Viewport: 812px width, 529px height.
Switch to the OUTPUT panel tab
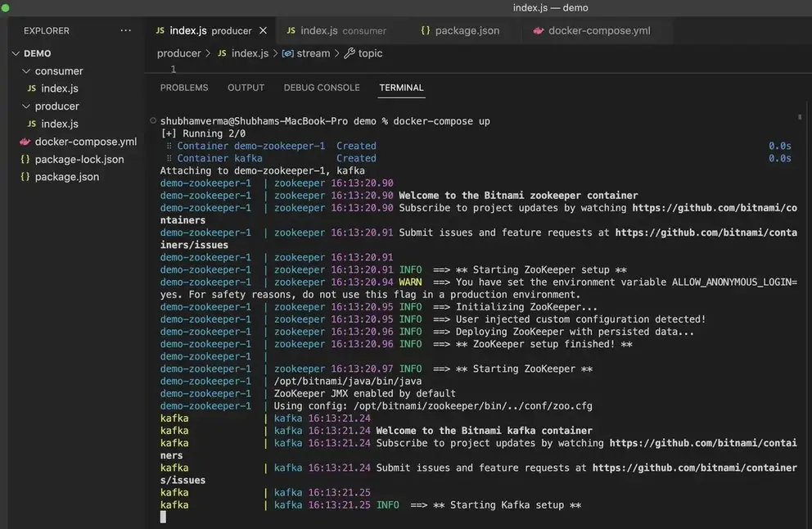(246, 88)
